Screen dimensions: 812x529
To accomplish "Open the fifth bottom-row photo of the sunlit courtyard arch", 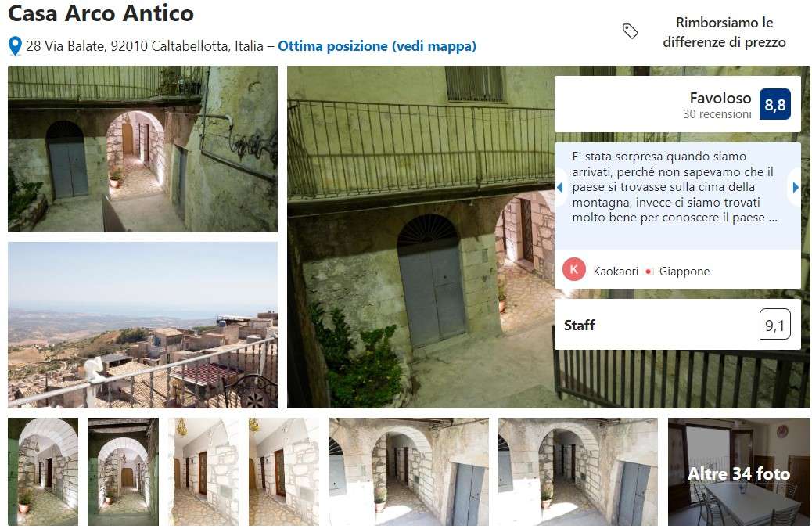I will click(409, 472).
